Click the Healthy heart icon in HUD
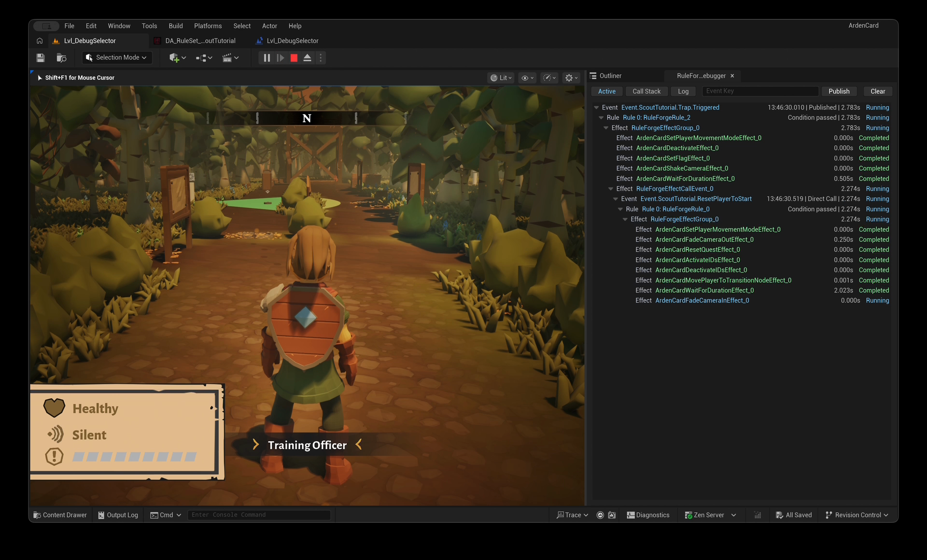Screen dimensions: 927x560 tap(54, 408)
